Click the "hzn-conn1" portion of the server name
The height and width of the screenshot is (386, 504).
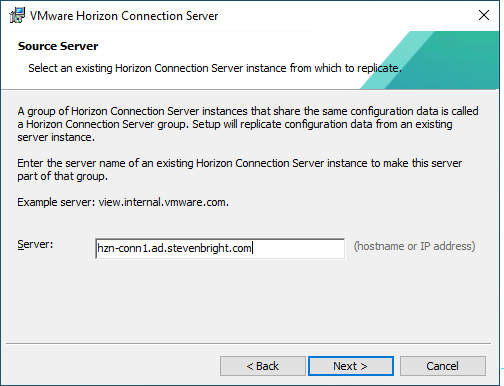pos(123,248)
